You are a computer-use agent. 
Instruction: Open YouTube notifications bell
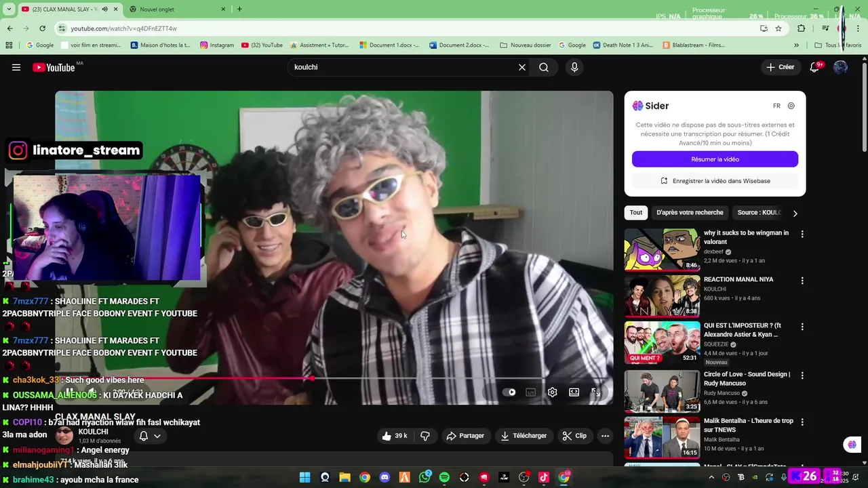click(815, 67)
